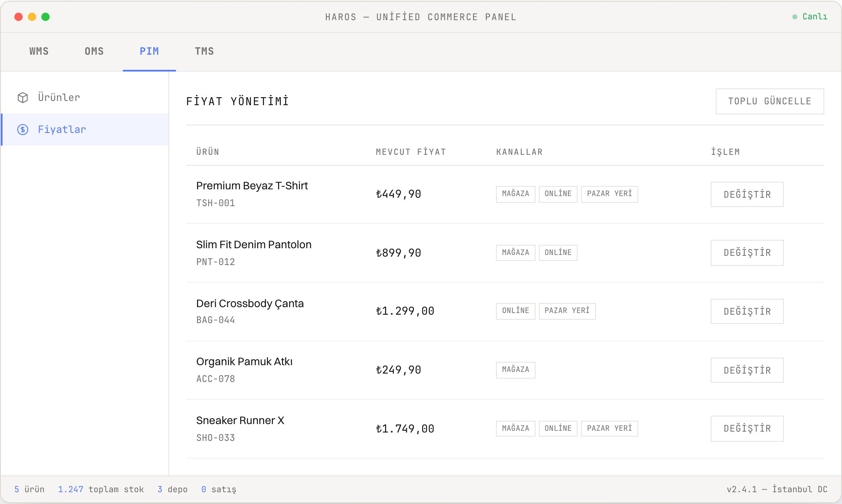Click the Toplu Güncelle button
This screenshot has width=842, height=504.
pos(770,101)
